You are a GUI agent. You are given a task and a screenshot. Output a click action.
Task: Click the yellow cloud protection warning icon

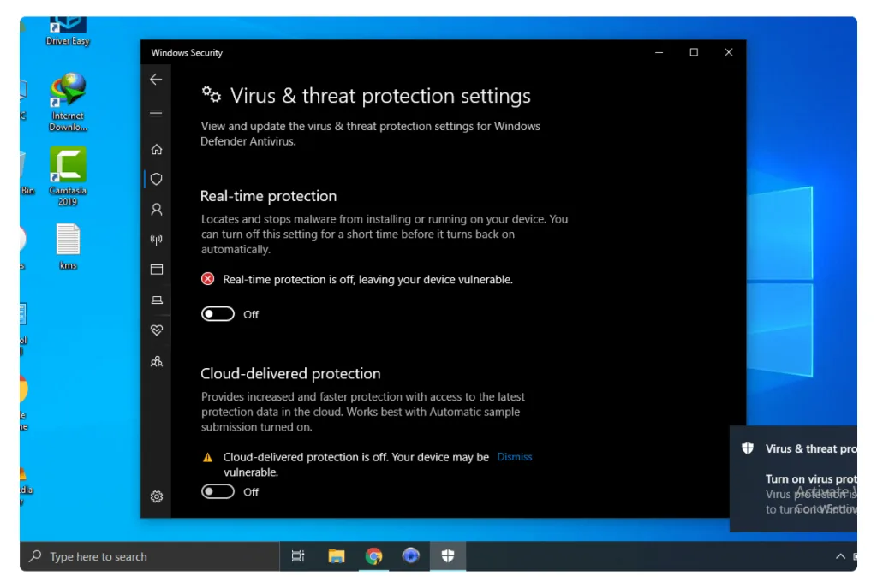(207, 457)
